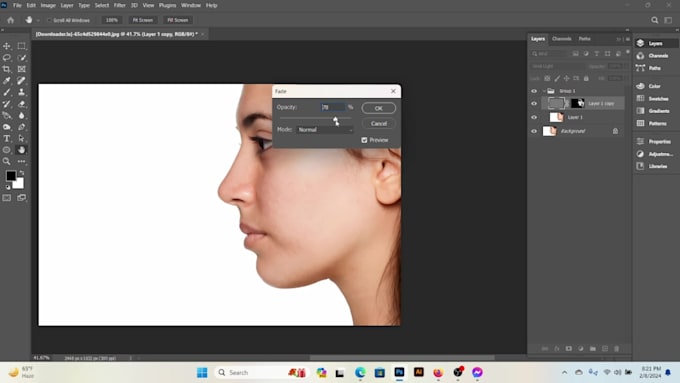Select the Eraser tool
Image resolution: width=680 pixels, height=383 pixels.
(21, 104)
